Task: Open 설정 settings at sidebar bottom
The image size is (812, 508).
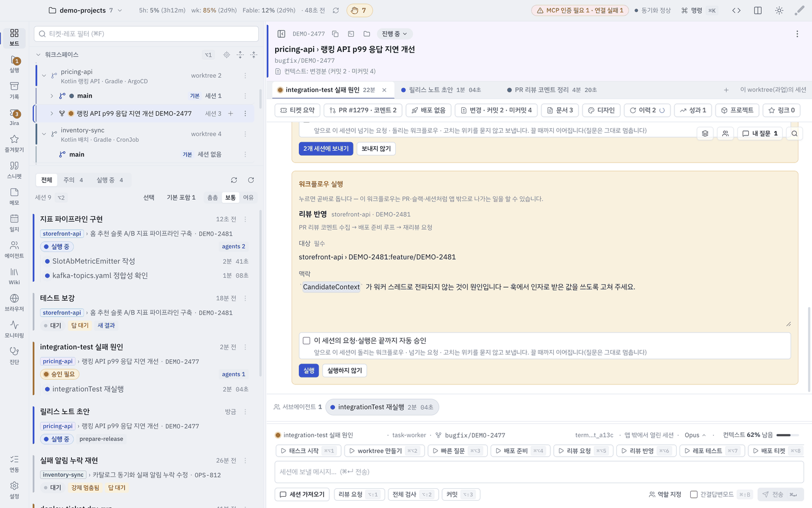Action: click(x=14, y=490)
